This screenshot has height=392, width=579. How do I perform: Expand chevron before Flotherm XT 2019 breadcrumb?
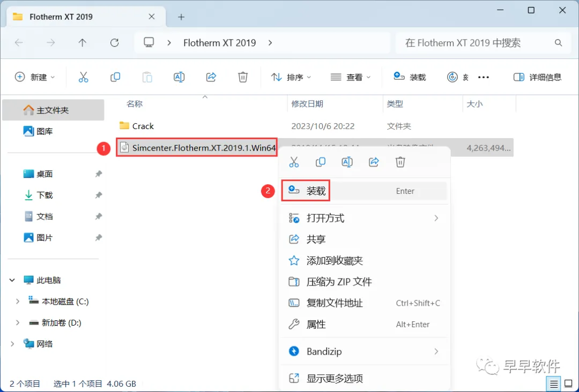tap(169, 43)
